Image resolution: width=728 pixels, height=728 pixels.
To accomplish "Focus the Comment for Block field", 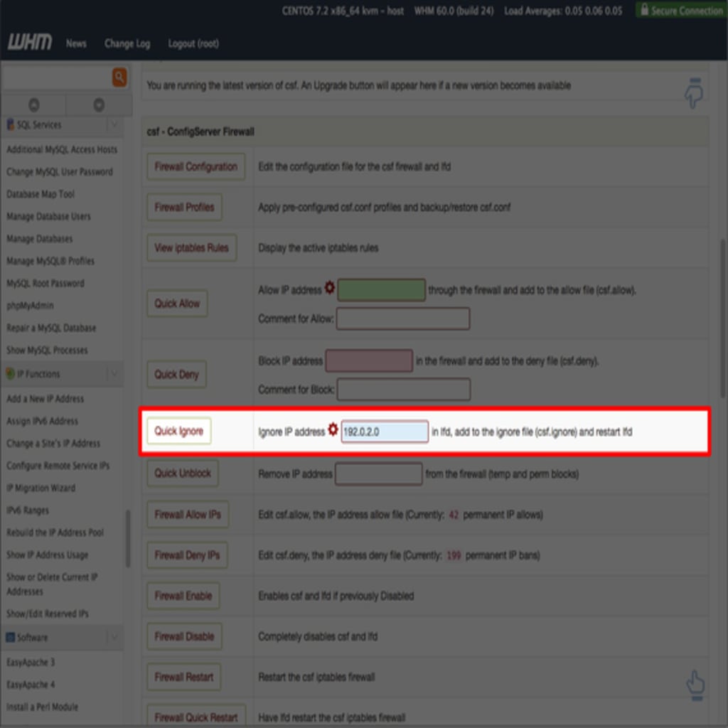I will 404,389.
